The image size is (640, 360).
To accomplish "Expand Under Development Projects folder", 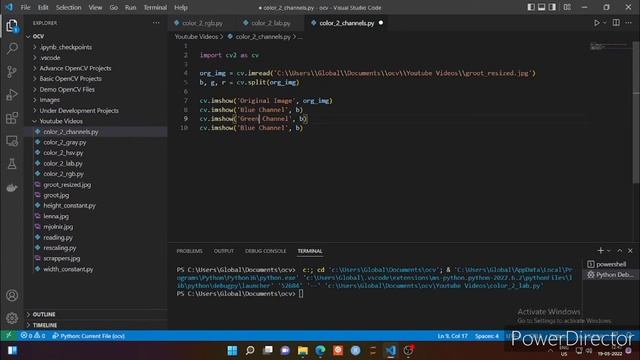I will coord(96,111).
